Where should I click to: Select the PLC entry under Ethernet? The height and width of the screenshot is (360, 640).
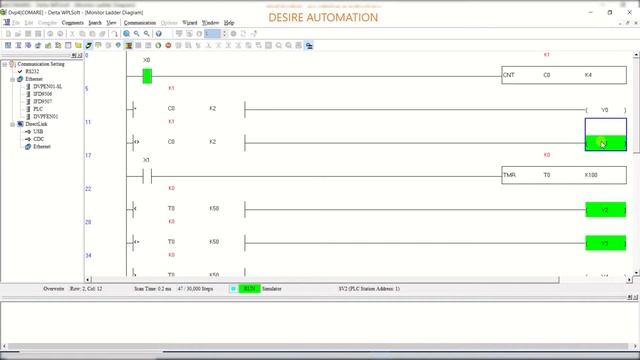click(38, 109)
